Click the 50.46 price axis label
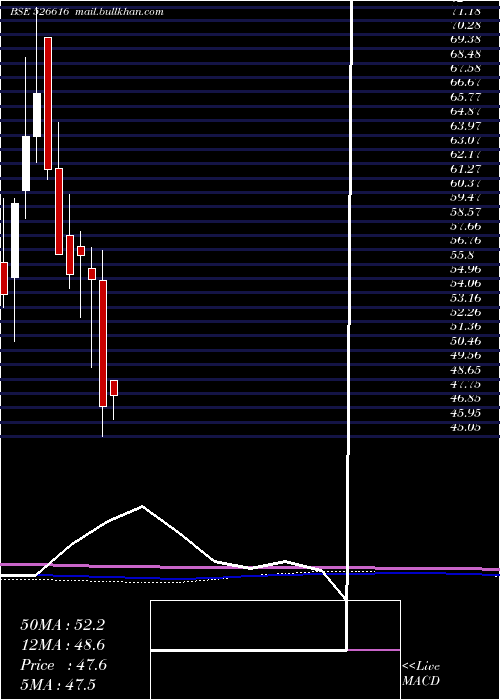Screen dimensions: 500x700 tap(465, 342)
